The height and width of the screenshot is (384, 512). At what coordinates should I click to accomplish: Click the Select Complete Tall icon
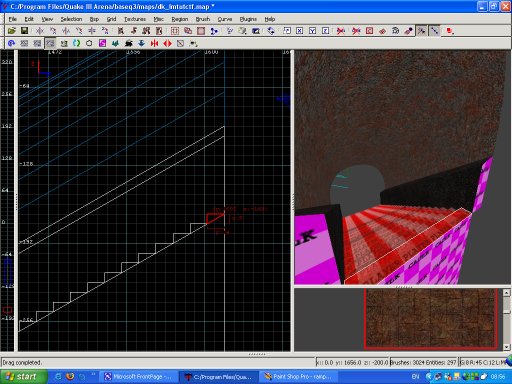121,31
